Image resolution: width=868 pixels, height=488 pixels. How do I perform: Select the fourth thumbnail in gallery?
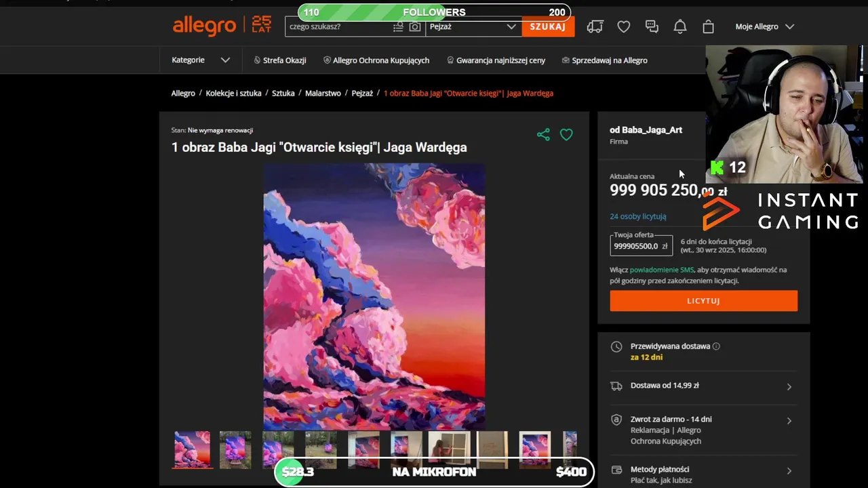pos(321,449)
